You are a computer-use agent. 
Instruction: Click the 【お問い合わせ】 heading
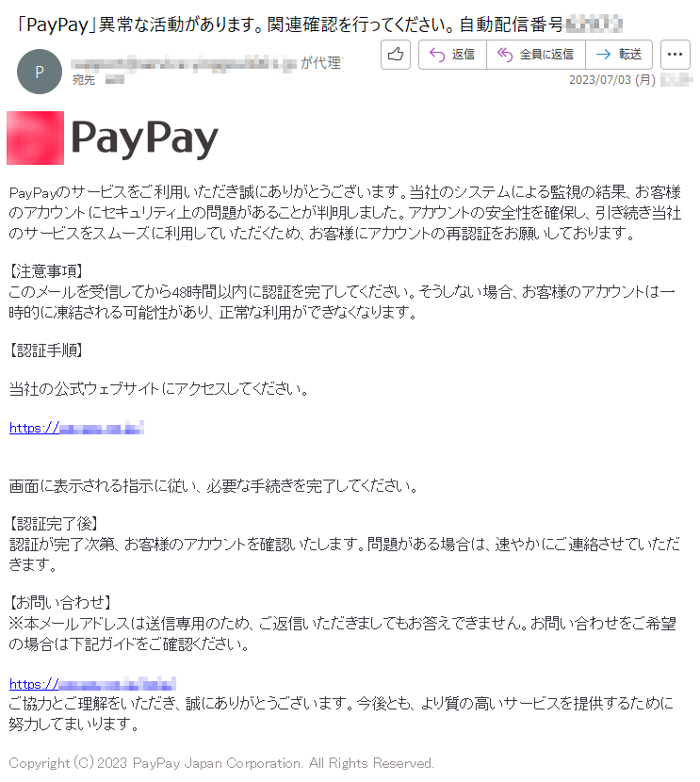pyautogui.click(x=60, y=602)
